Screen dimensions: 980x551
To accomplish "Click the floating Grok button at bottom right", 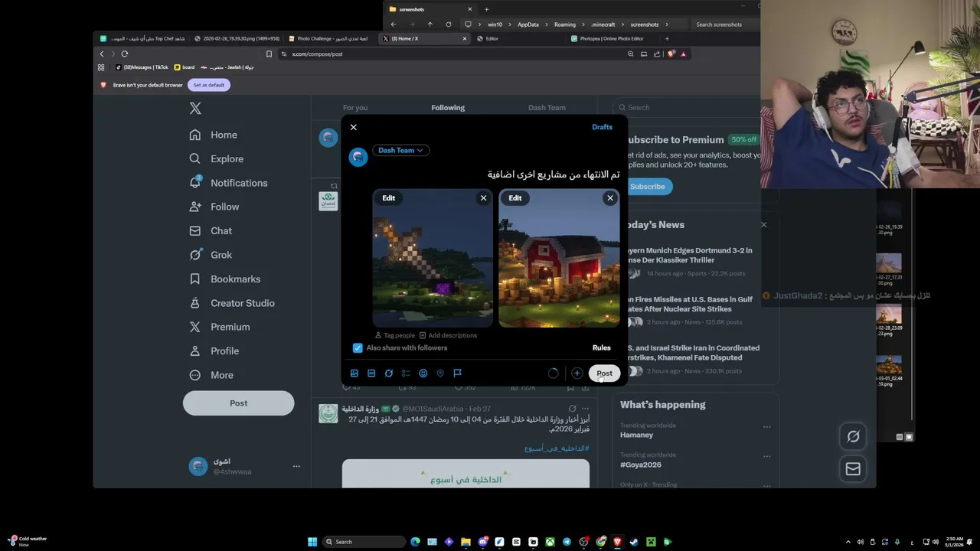I will click(x=853, y=436).
